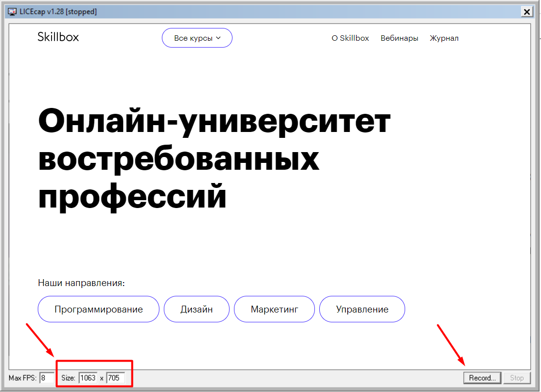Click the Маркетинг direction button
The width and height of the screenshot is (541, 392).
tap(274, 309)
